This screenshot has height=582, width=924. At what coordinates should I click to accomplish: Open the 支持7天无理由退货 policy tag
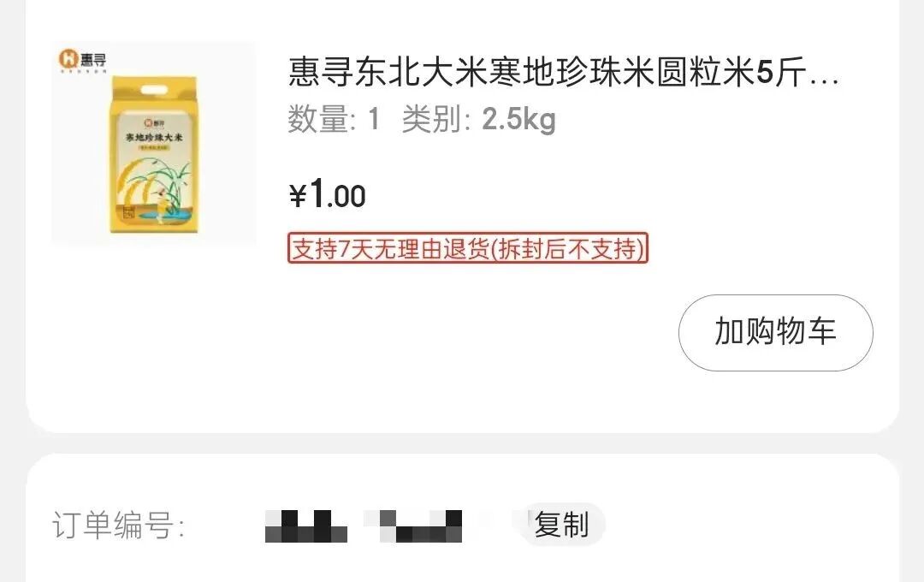(468, 248)
